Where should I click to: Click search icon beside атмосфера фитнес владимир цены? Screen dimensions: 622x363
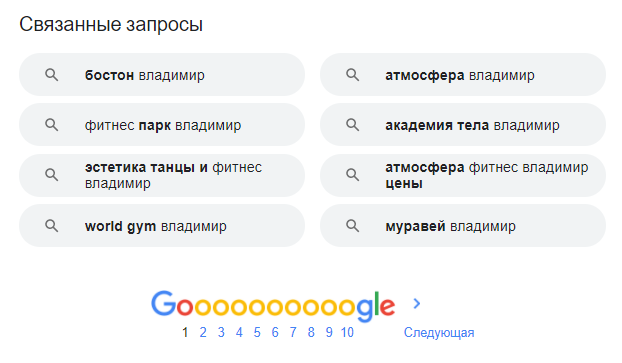pyautogui.click(x=352, y=175)
